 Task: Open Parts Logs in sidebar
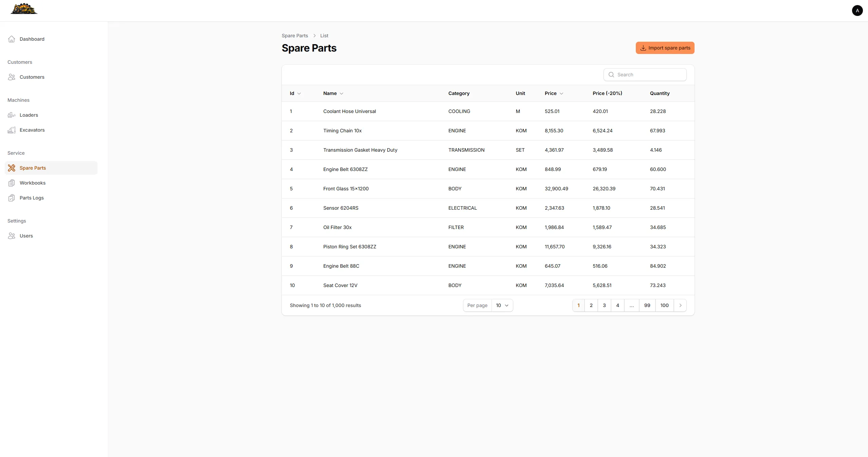[x=51, y=198]
